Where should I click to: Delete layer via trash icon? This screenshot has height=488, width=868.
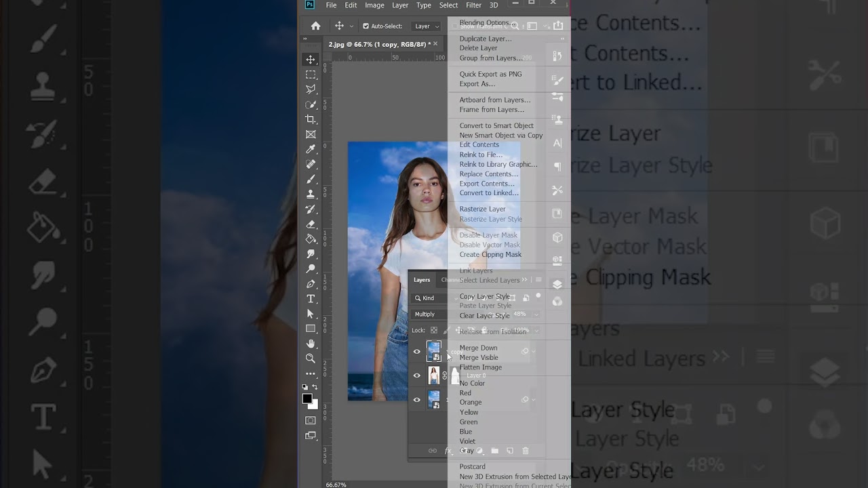coord(526,451)
